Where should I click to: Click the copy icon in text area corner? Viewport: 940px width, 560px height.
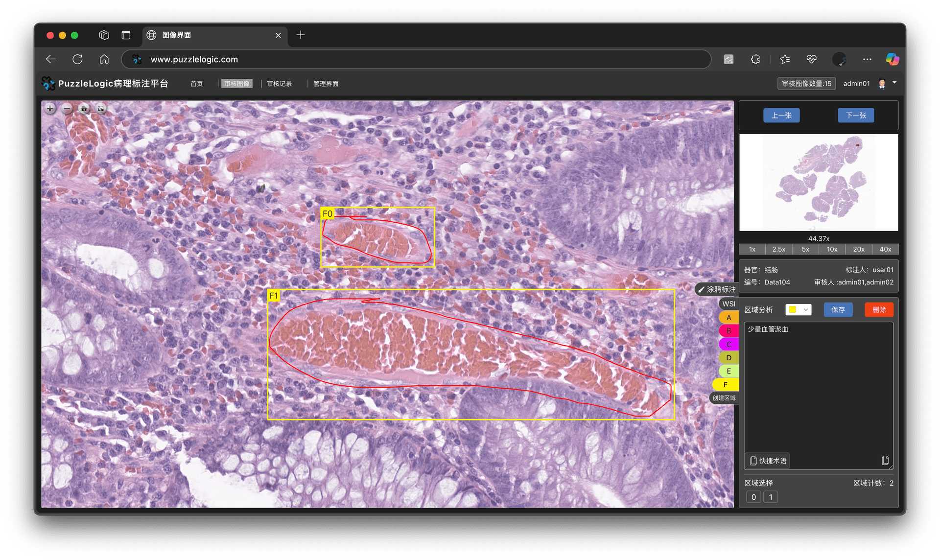885,460
